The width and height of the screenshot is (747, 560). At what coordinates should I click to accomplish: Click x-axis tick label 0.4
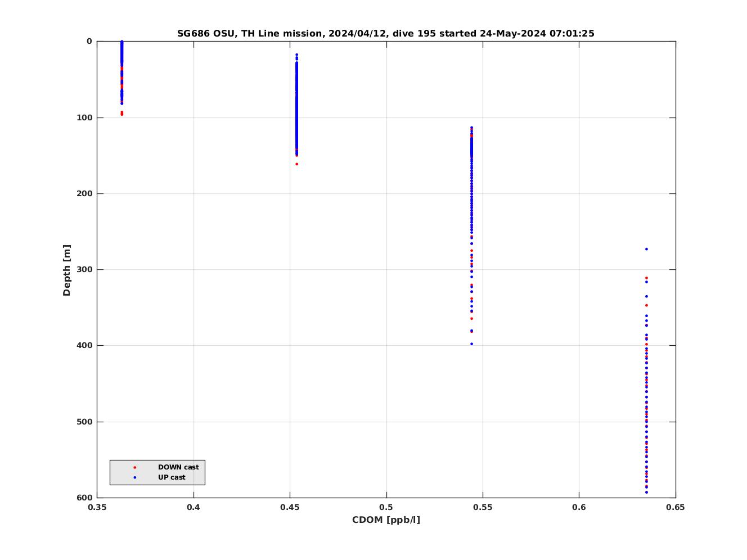click(x=193, y=507)
